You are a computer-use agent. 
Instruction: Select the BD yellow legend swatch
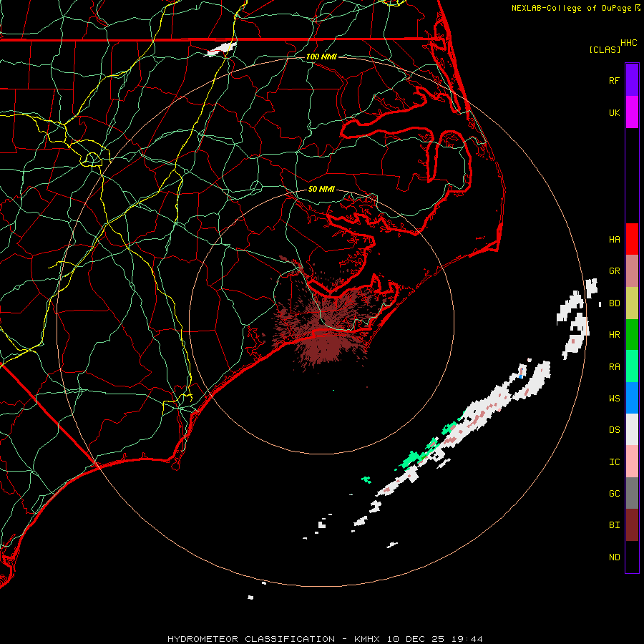click(632, 303)
